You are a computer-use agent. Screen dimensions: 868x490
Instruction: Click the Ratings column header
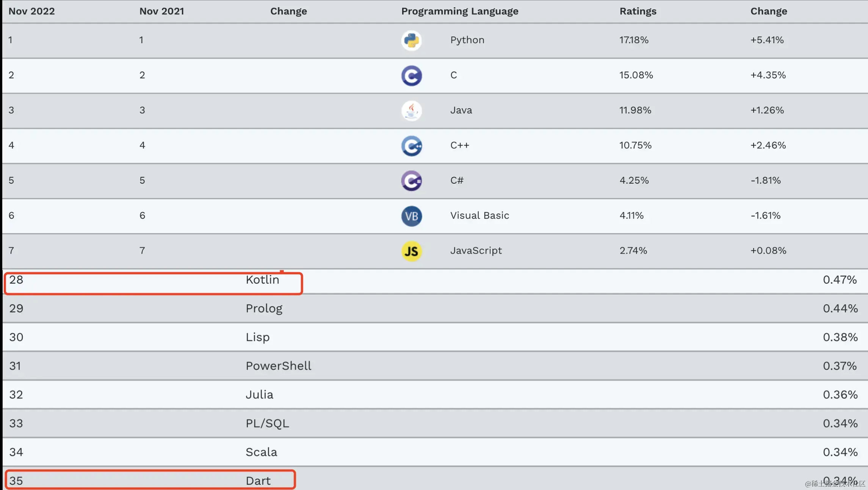(x=638, y=11)
